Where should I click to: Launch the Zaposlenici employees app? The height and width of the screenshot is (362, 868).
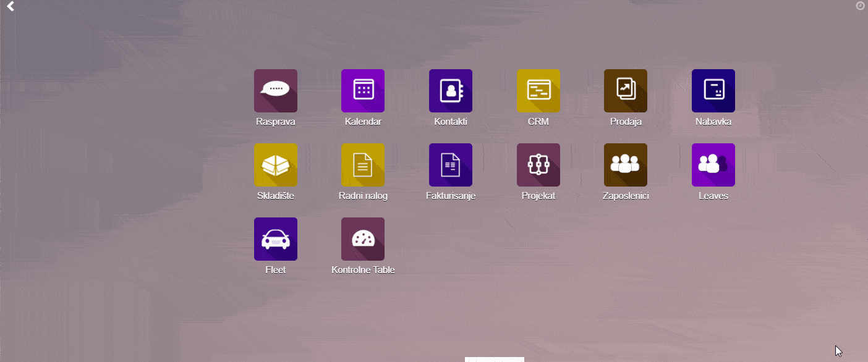[x=626, y=165]
